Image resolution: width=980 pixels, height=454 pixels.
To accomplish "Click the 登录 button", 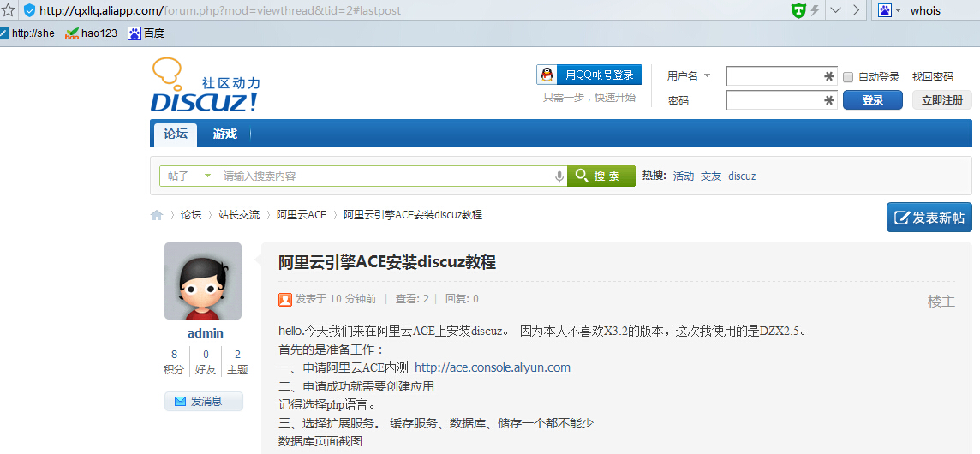I will 873,100.
